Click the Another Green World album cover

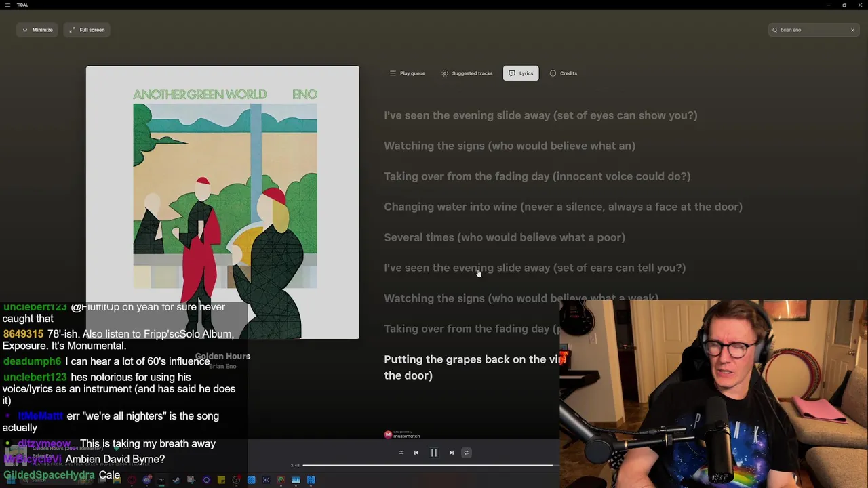[x=222, y=202]
